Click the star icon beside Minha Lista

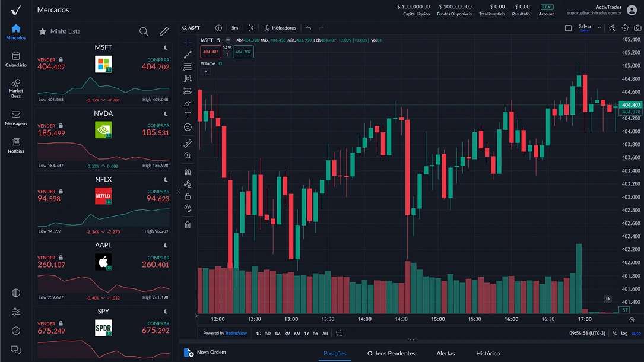42,31
